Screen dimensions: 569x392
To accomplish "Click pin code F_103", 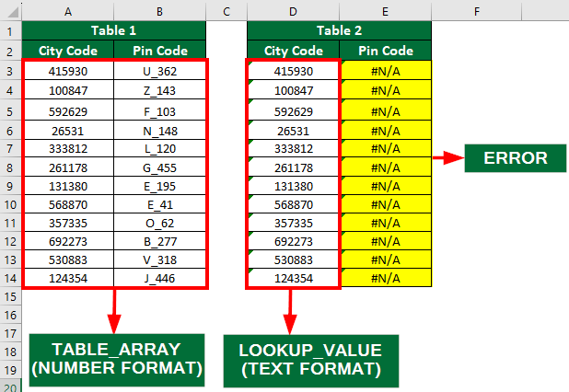I will click(160, 111).
